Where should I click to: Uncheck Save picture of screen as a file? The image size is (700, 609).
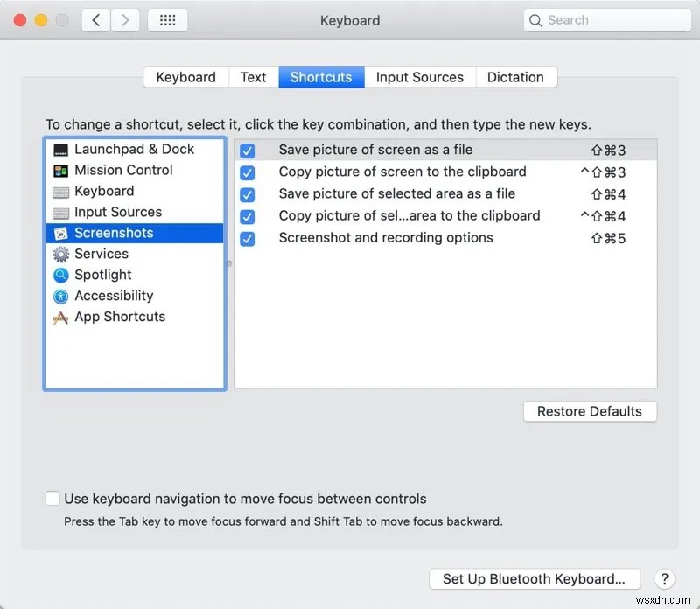[x=248, y=150]
